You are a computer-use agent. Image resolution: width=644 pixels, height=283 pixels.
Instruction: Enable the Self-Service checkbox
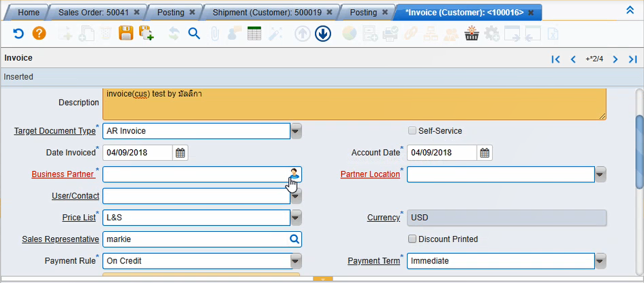pyautogui.click(x=412, y=131)
